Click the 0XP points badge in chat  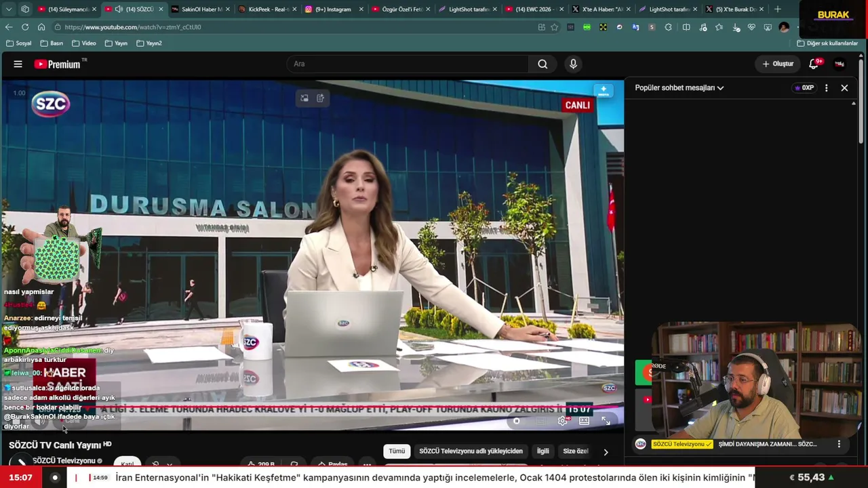(x=804, y=88)
